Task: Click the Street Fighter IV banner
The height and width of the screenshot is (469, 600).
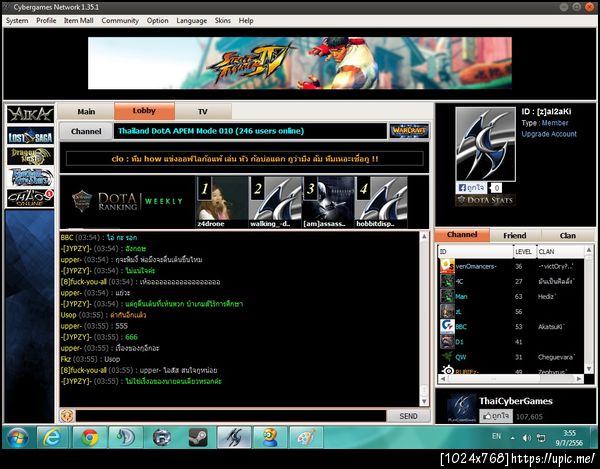Action: (x=300, y=63)
